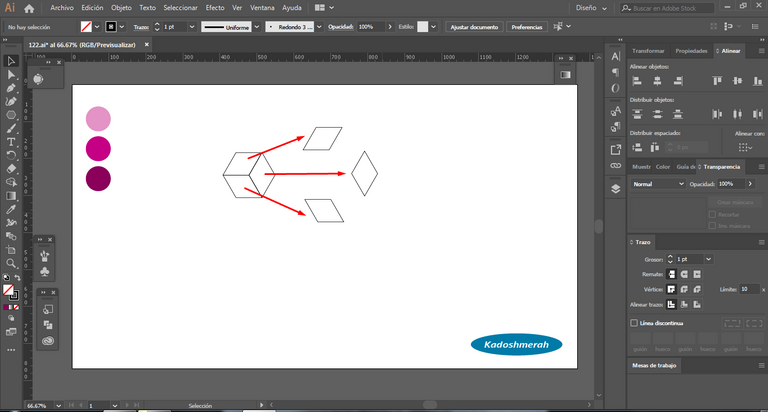This screenshot has width=768, height=412.
Task: Enable the Línea discontinua checkbox
Action: point(634,323)
